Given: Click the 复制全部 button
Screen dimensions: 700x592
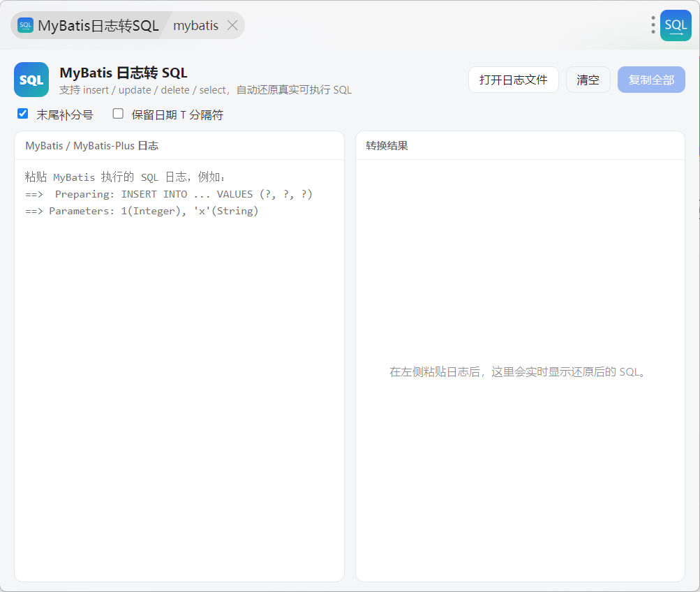Looking at the screenshot, I should [651, 80].
